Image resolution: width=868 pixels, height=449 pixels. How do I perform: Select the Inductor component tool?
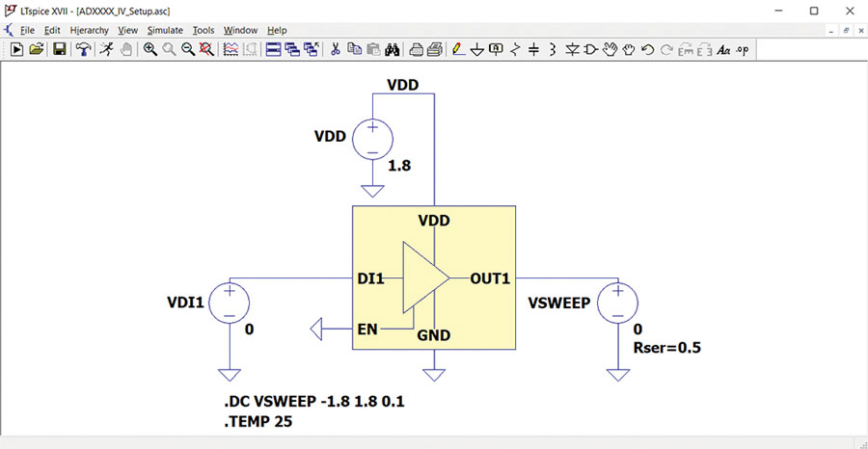552,50
